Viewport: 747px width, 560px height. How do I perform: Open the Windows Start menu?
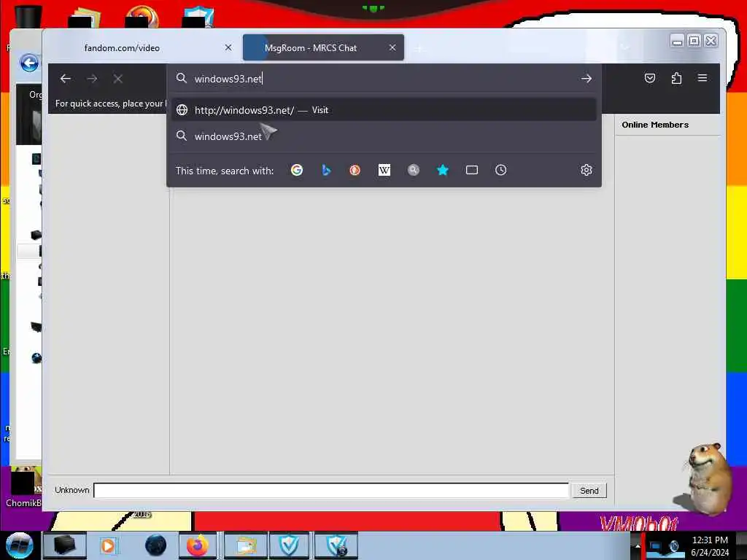19,545
